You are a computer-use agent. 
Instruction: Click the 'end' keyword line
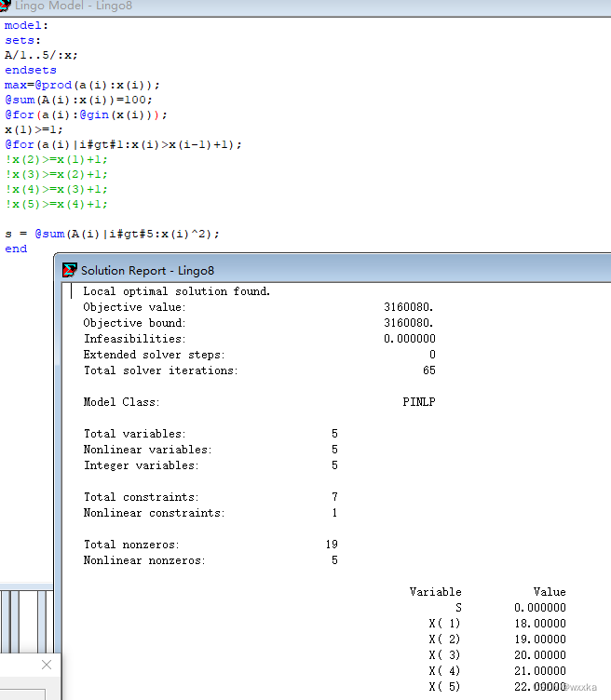[x=16, y=249]
